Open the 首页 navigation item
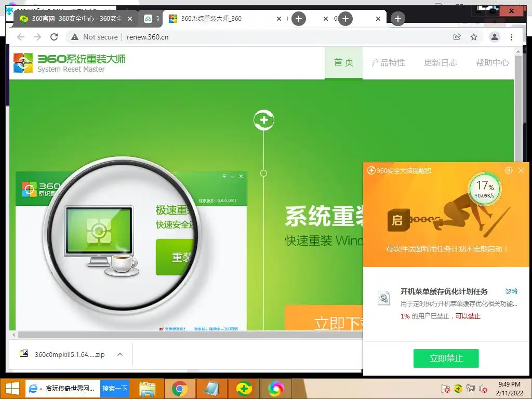 pos(343,63)
